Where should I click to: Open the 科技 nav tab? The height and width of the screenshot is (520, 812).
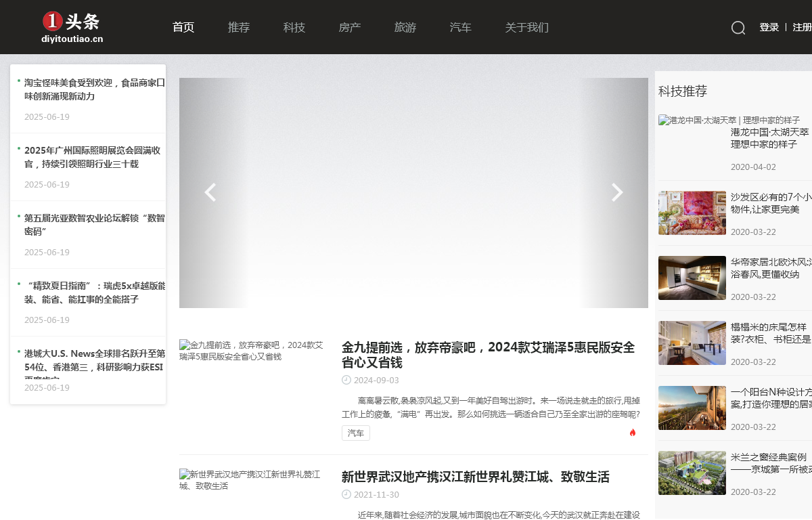click(x=294, y=27)
